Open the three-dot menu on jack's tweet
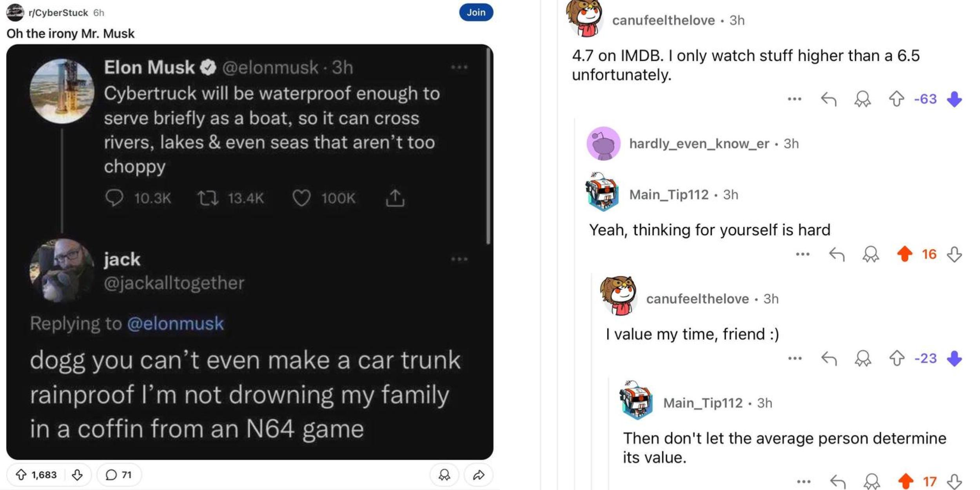The width and height of the screenshot is (980, 490). point(459,259)
